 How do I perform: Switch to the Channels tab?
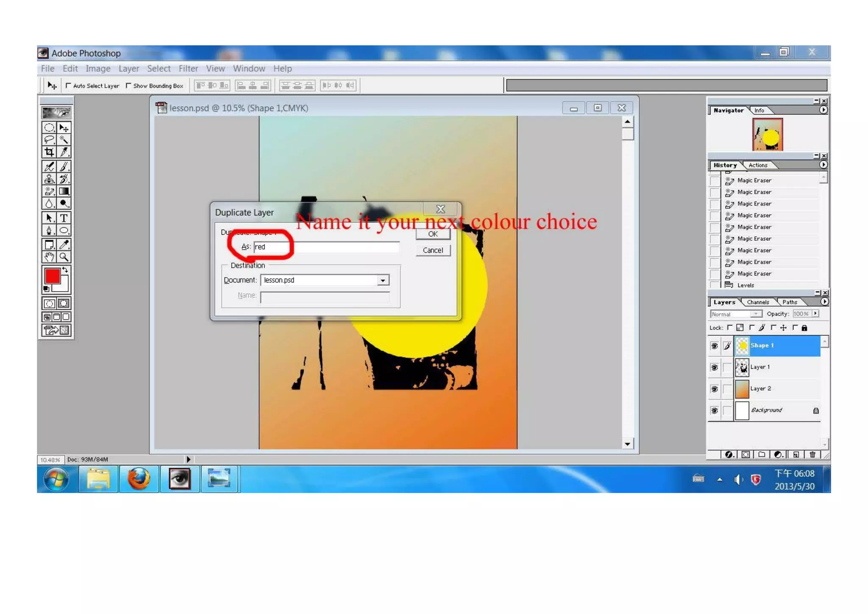(758, 302)
